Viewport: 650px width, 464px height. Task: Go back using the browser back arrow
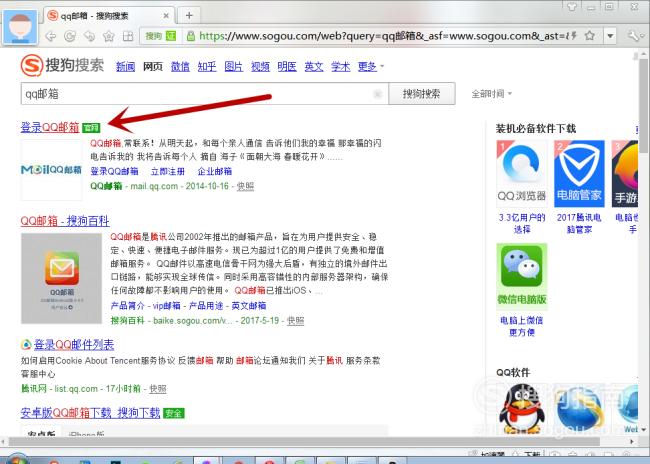tap(51, 36)
